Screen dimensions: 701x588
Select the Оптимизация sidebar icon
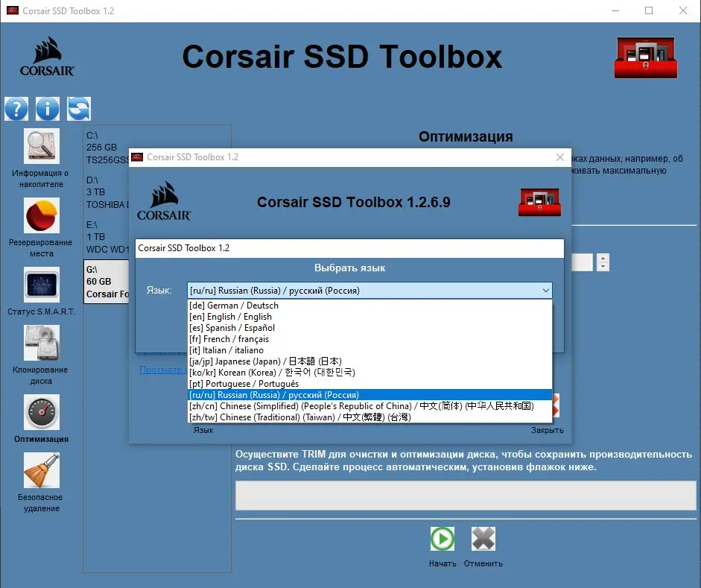41,412
